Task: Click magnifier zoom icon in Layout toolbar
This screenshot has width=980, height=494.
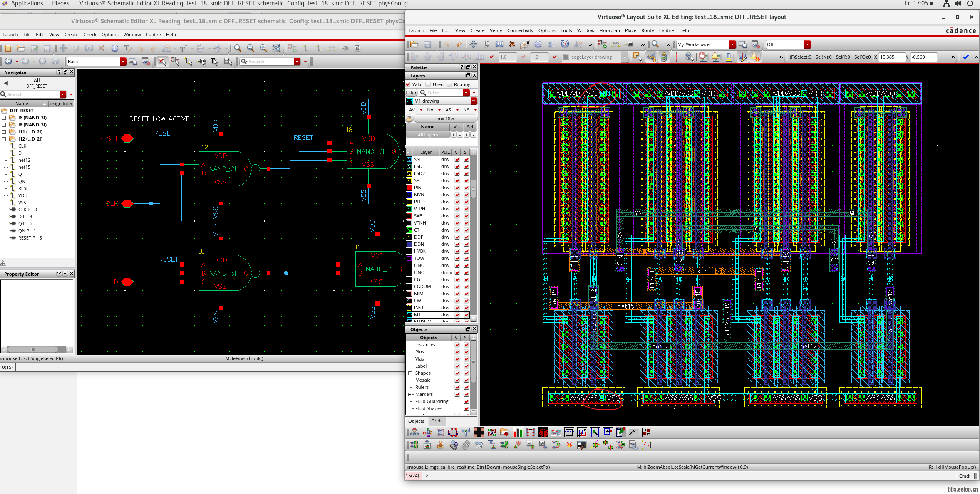Action: click(x=655, y=44)
